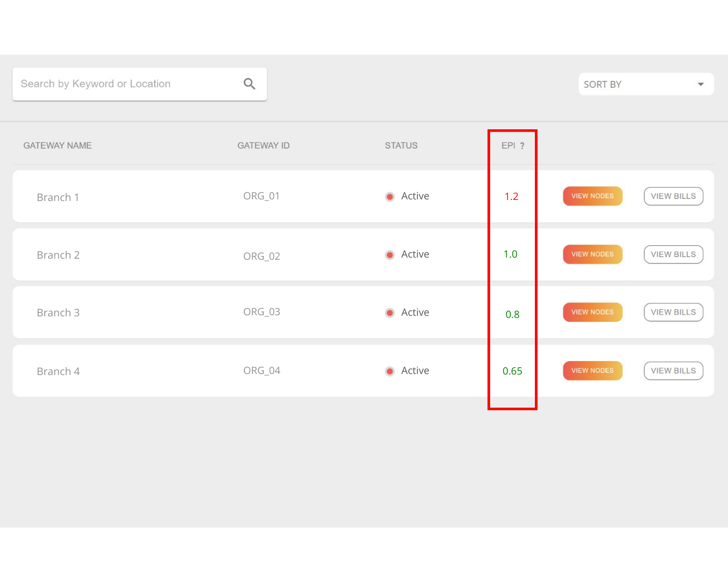The width and height of the screenshot is (728, 582).
Task: Click the Gateway ID column header
Action: 263,145
